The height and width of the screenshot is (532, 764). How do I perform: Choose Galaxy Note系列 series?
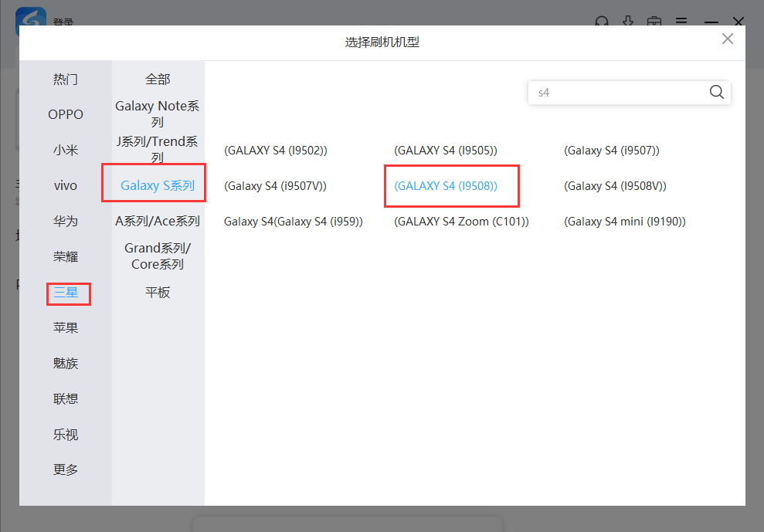(x=158, y=114)
